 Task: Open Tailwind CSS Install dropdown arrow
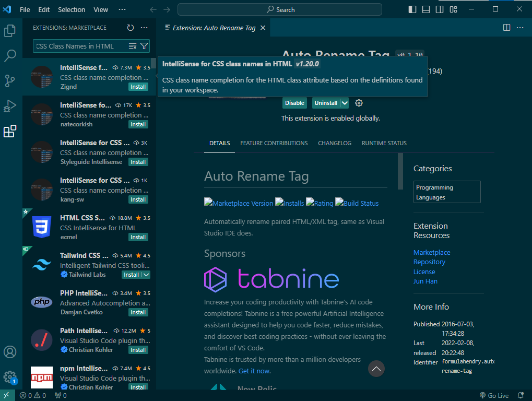(x=146, y=275)
